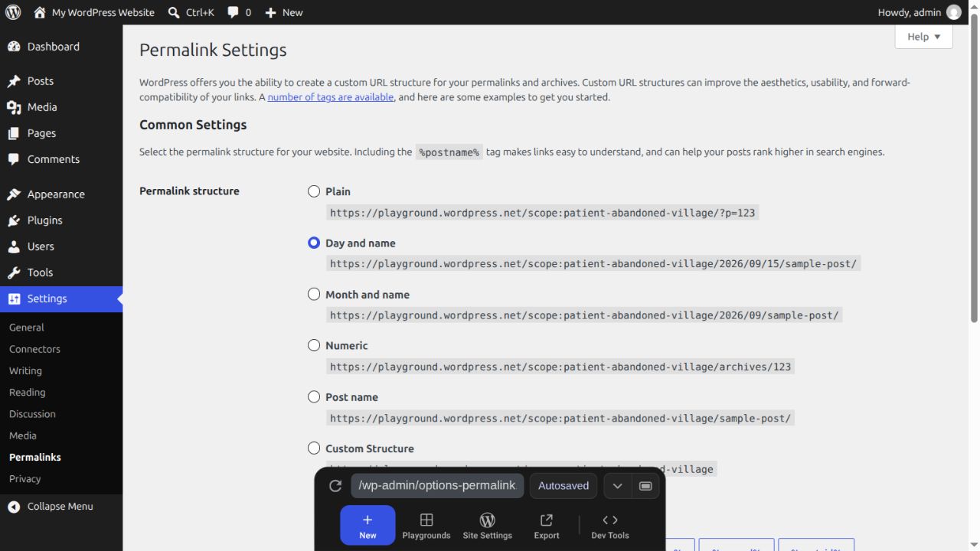
Task: View pending comments bubble in admin bar
Action: click(239, 12)
